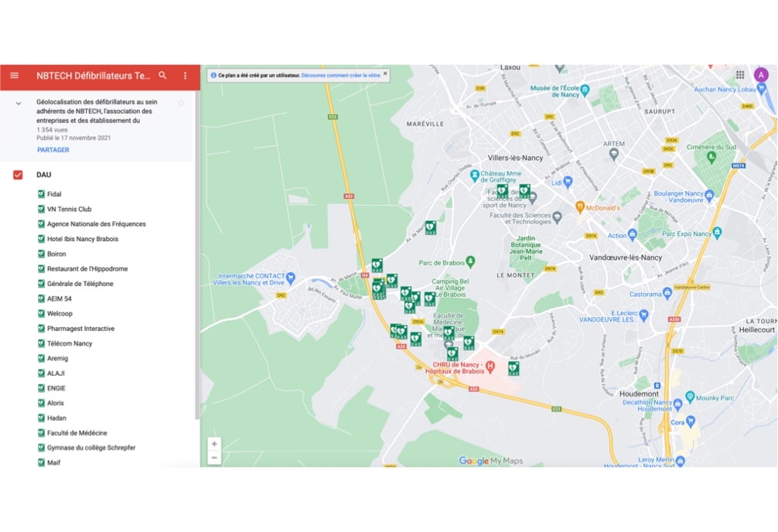Click the PARTAGER share button

pyautogui.click(x=53, y=150)
